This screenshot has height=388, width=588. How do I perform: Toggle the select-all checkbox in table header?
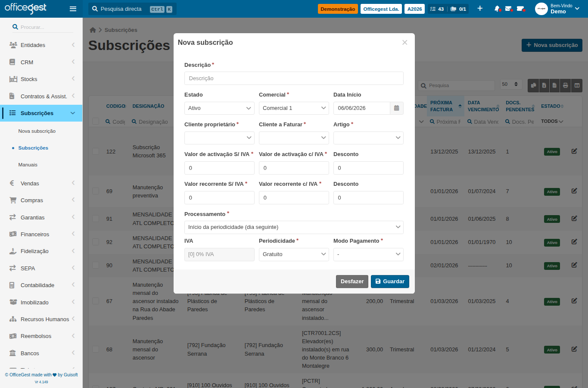point(96,122)
